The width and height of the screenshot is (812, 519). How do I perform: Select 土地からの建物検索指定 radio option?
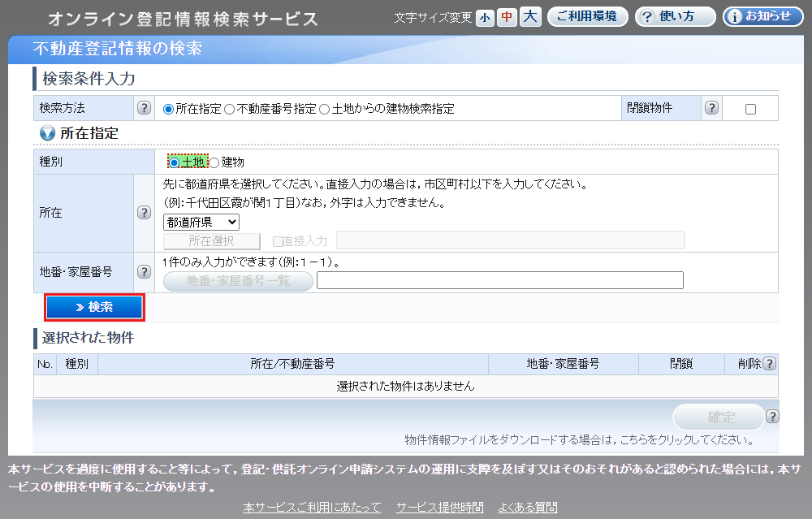pos(325,109)
